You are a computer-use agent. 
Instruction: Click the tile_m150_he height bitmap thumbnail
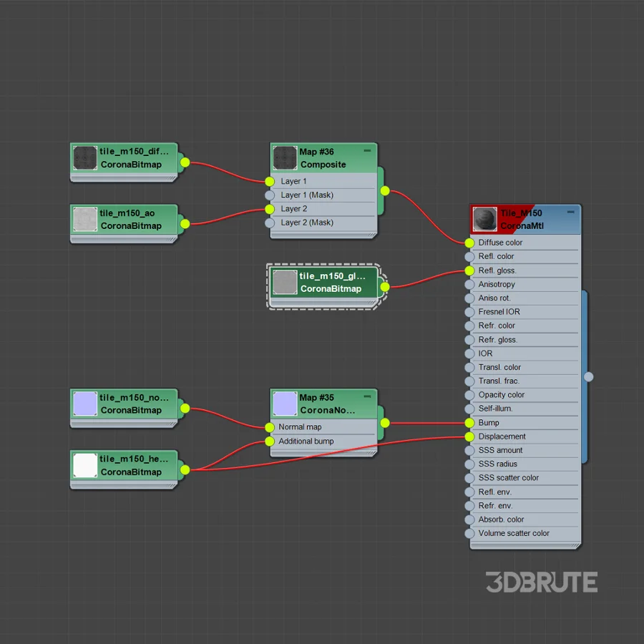click(x=85, y=465)
